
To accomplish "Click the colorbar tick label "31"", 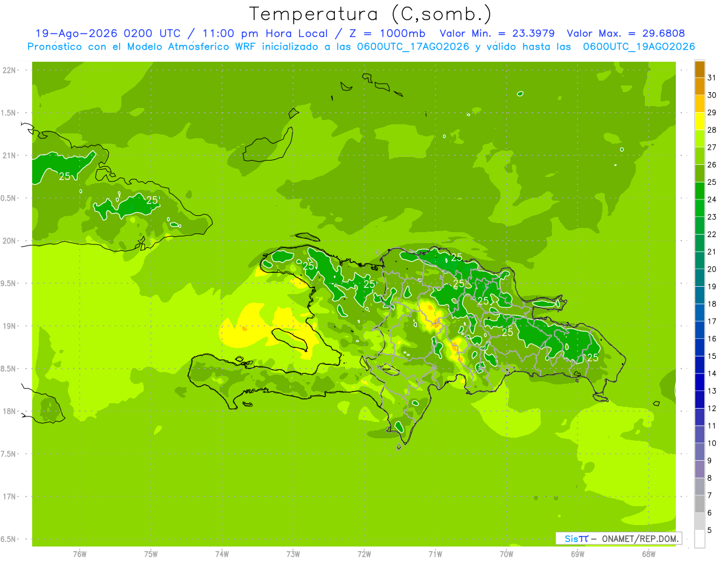I will pyautogui.click(x=712, y=78).
